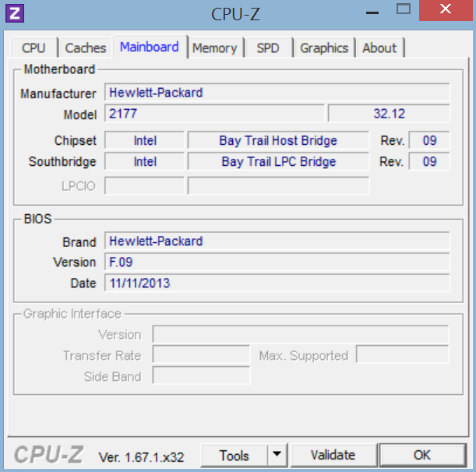
Task: Go to the Memory tab
Action: 214,48
